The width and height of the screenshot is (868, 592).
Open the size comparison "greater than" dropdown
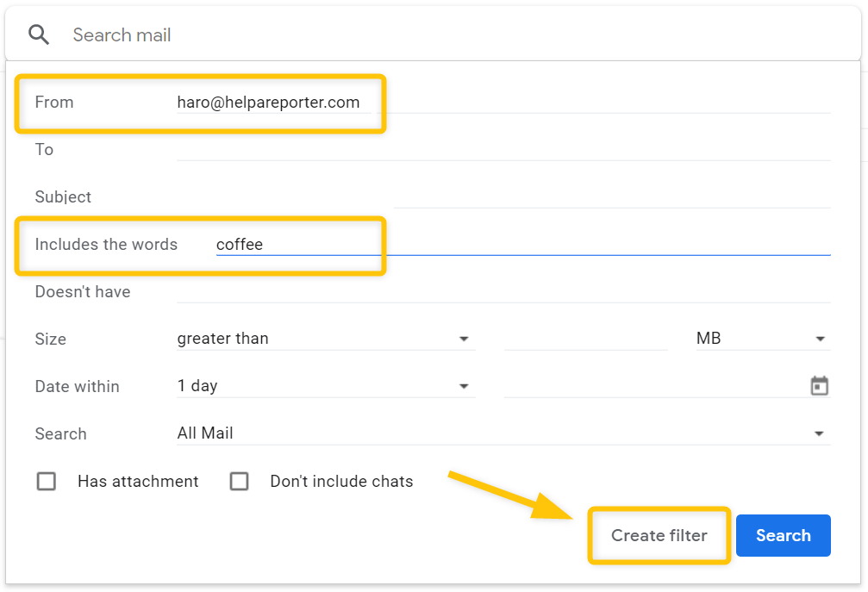[326, 338]
